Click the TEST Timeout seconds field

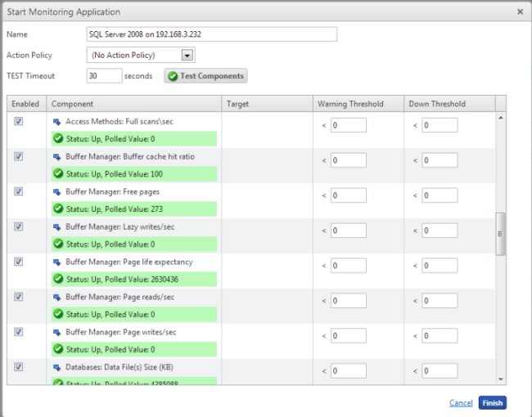tap(104, 75)
